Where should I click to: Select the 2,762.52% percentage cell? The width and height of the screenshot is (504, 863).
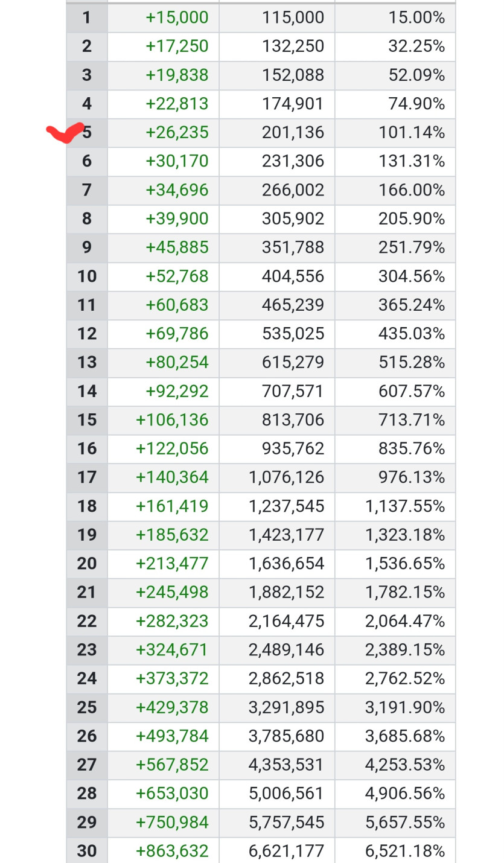coord(395,678)
